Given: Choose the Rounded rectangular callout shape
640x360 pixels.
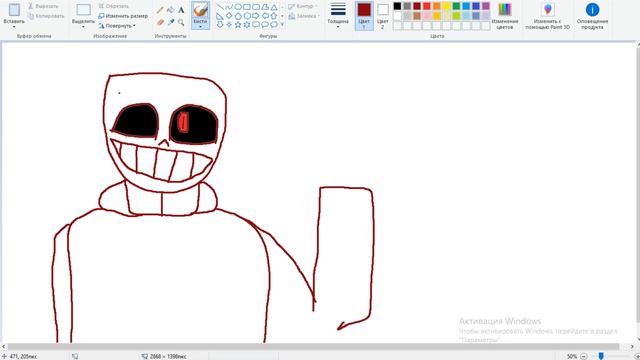Looking at the screenshot, I should (256, 25).
